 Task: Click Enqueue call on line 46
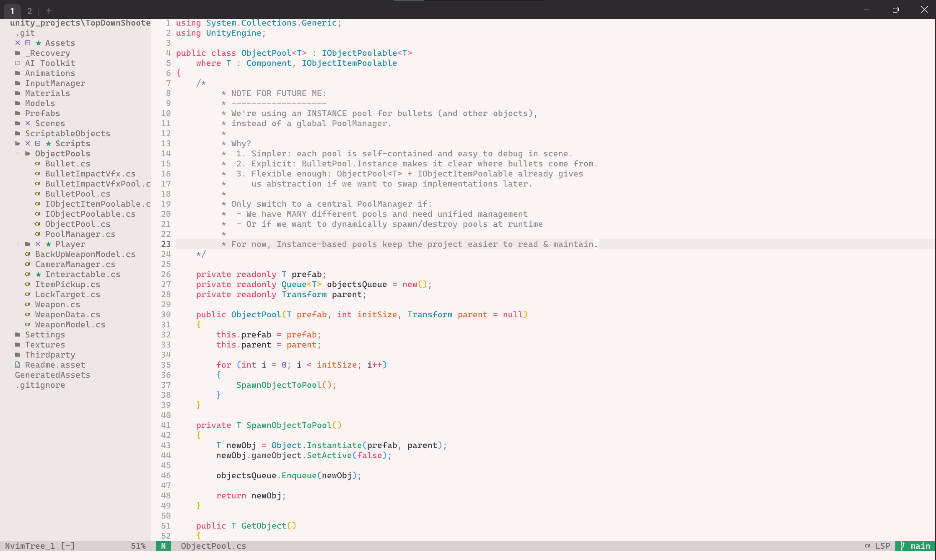(x=299, y=476)
